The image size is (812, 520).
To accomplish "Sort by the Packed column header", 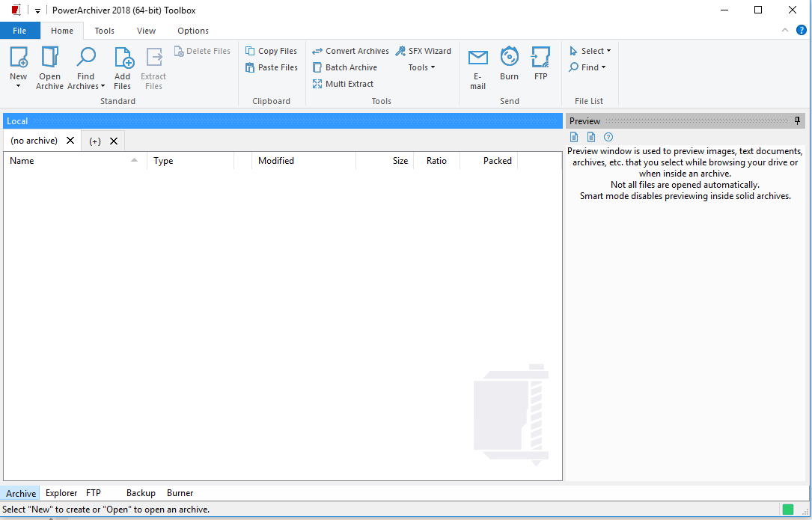I will (489, 161).
